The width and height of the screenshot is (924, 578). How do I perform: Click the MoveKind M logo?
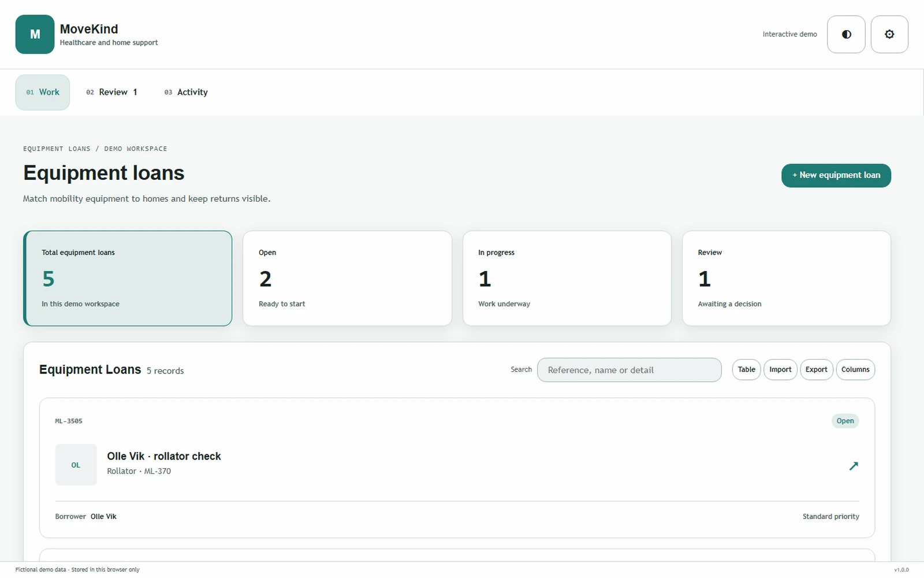(35, 34)
